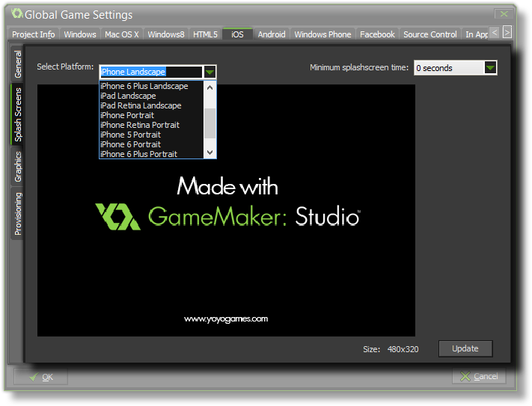
Task: Select the Splash Screens side tab
Action: click(17, 114)
